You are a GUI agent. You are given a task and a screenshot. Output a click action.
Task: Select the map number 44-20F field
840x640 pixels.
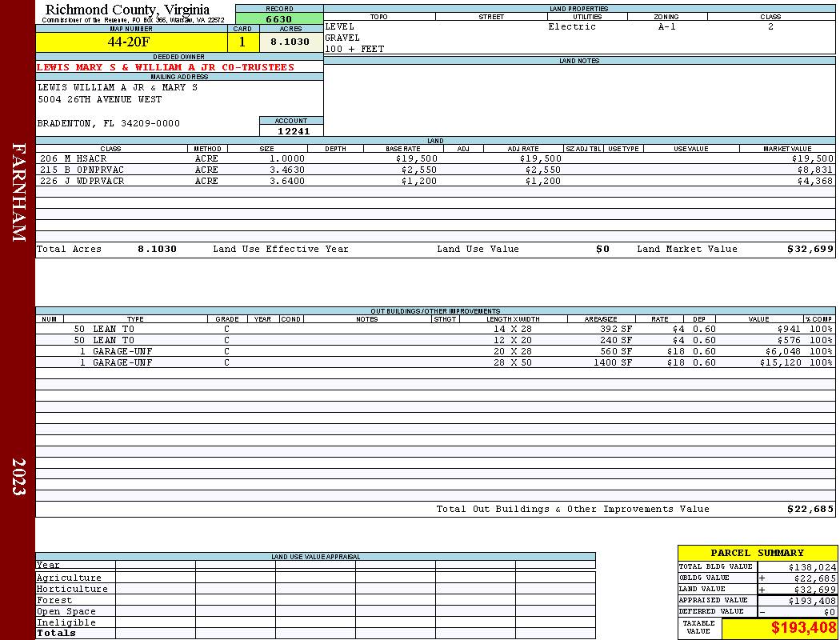[x=131, y=42]
